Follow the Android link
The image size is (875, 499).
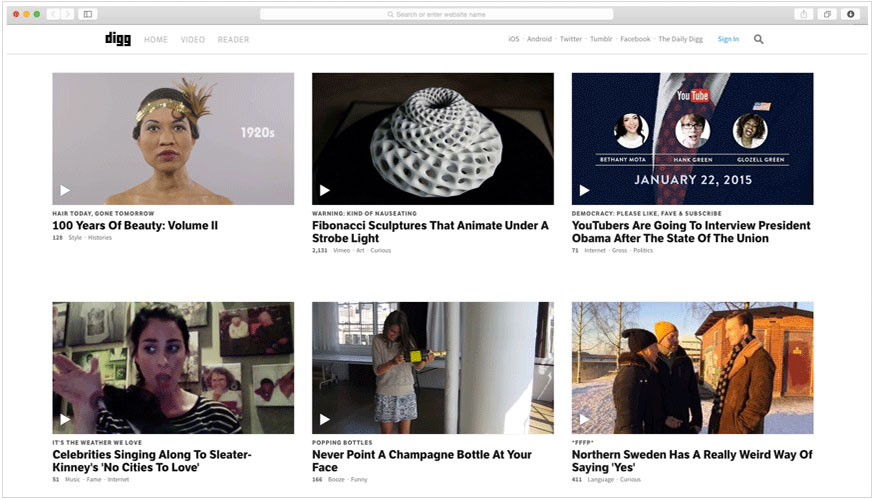tap(539, 39)
